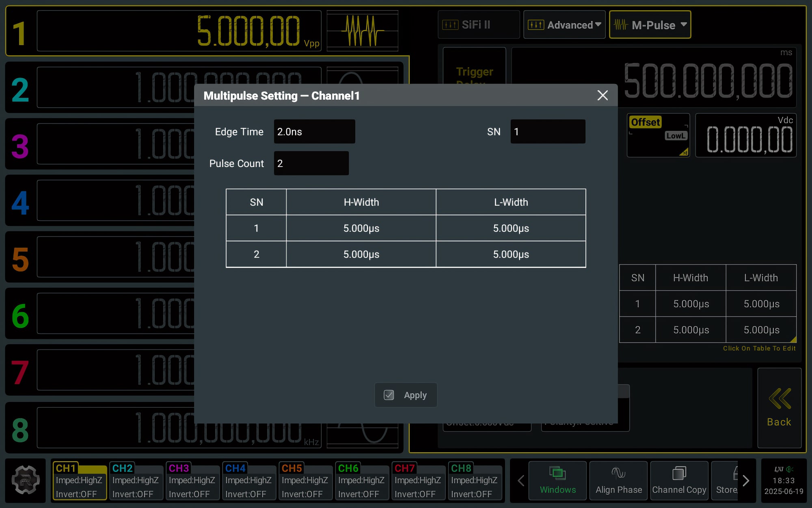Select the CH6 channel status tab
This screenshot has height=508, width=812.
(362, 481)
